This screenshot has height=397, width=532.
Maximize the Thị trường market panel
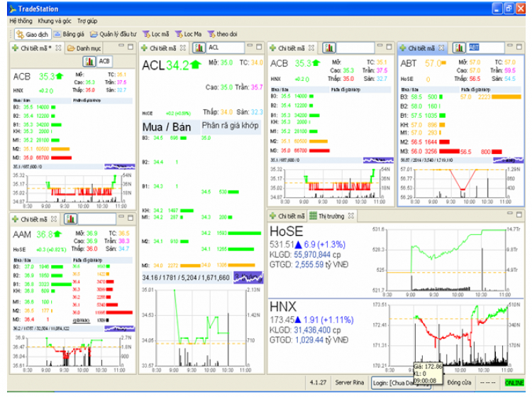[519, 214]
